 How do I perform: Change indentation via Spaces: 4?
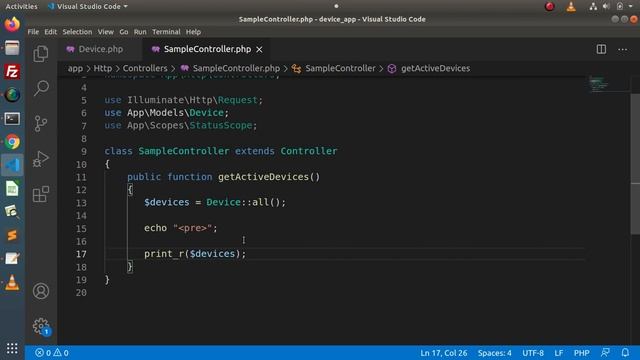494,353
